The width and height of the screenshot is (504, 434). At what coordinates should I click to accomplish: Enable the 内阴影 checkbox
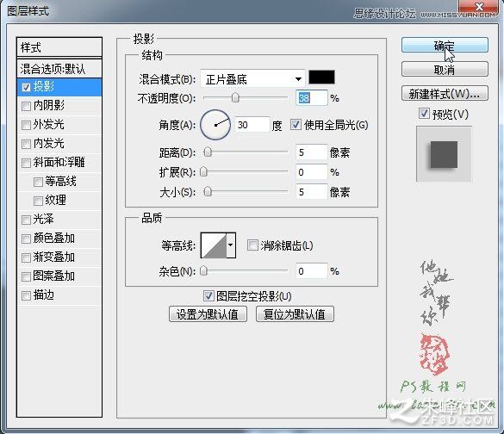(x=26, y=106)
